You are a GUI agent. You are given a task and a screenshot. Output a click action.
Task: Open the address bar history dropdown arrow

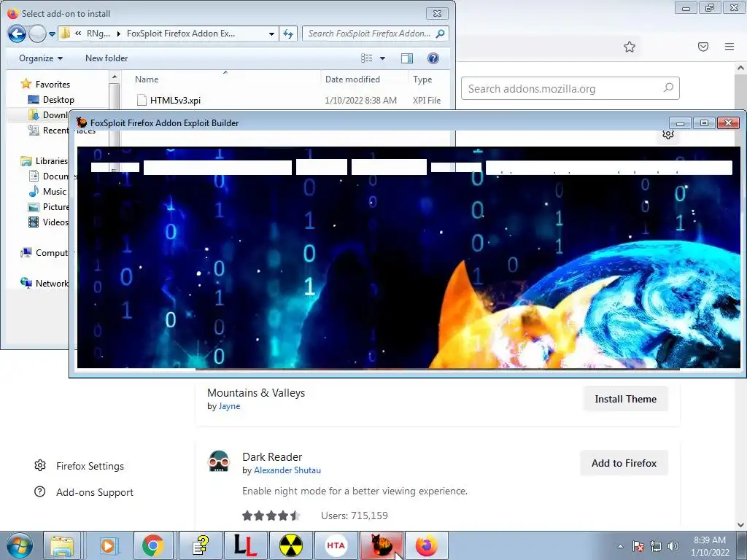(271, 34)
